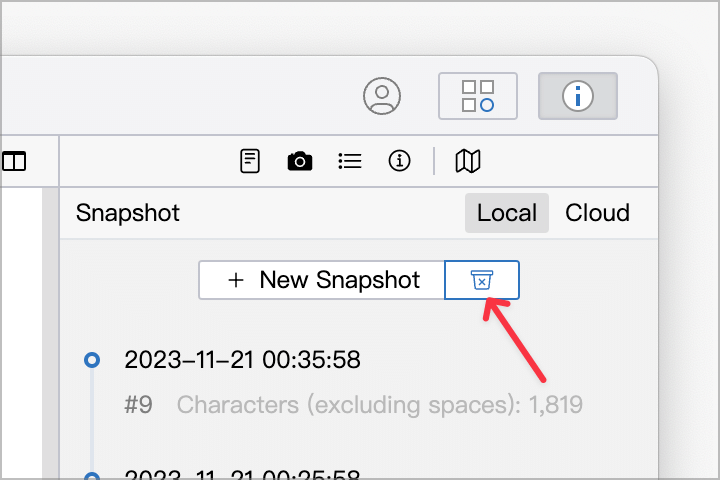Screen dimensions: 720x480
Task: Open the map navigation icon
Action: [468, 161]
